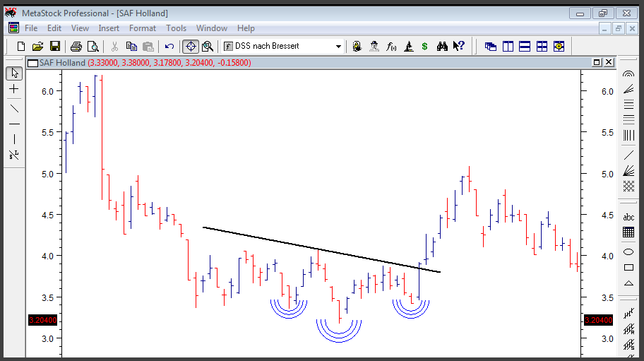Screen dimensions: 644x361
Task: Open the MetaStock control menu icon in menu bar
Action: [13, 28]
